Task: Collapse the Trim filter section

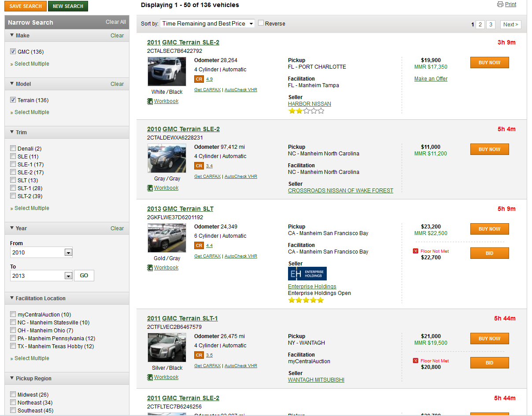Action: 12,133
